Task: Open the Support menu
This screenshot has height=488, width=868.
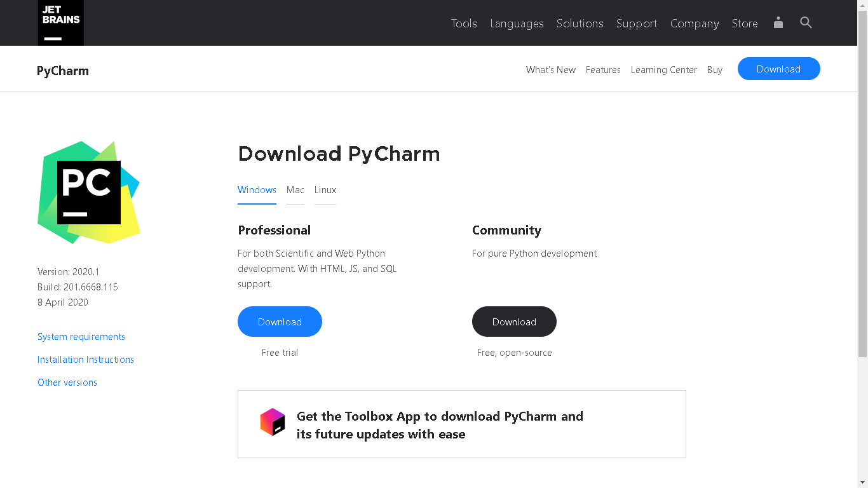Action: point(637,24)
